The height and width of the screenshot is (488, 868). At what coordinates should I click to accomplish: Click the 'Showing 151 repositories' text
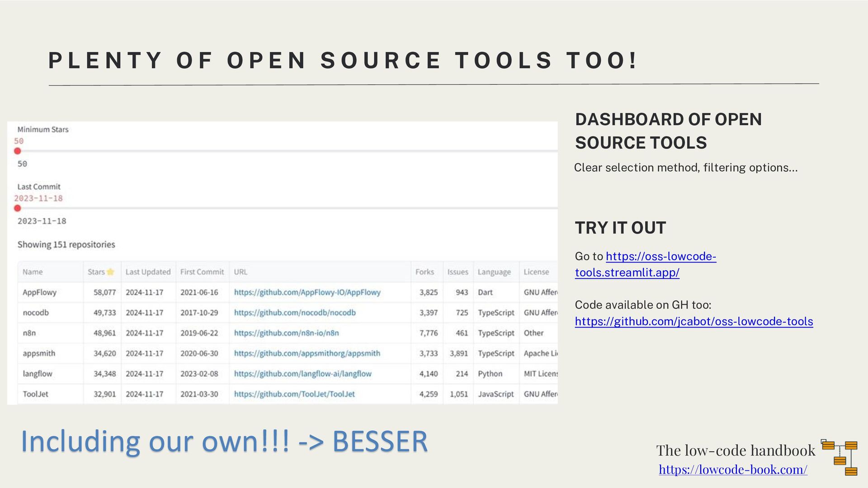pyautogui.click(x=66, y=244)
